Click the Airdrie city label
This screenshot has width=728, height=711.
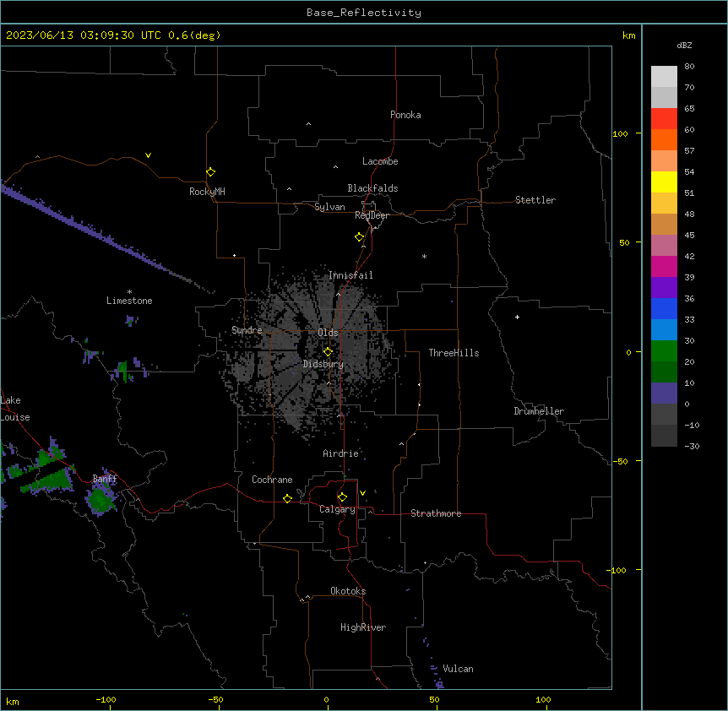(340, 453)
